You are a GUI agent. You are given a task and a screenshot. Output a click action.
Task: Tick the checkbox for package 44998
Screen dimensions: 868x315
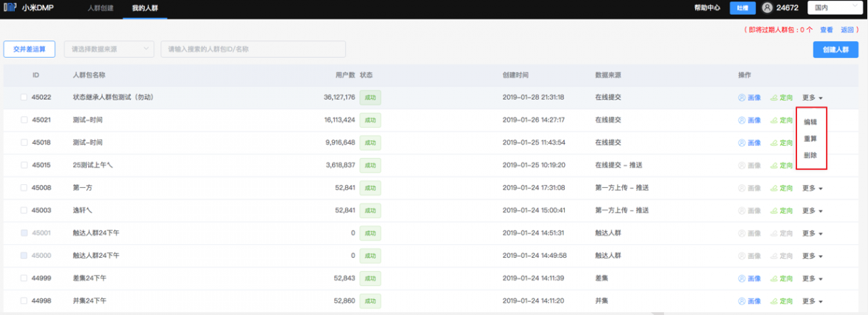click(24, 301)
